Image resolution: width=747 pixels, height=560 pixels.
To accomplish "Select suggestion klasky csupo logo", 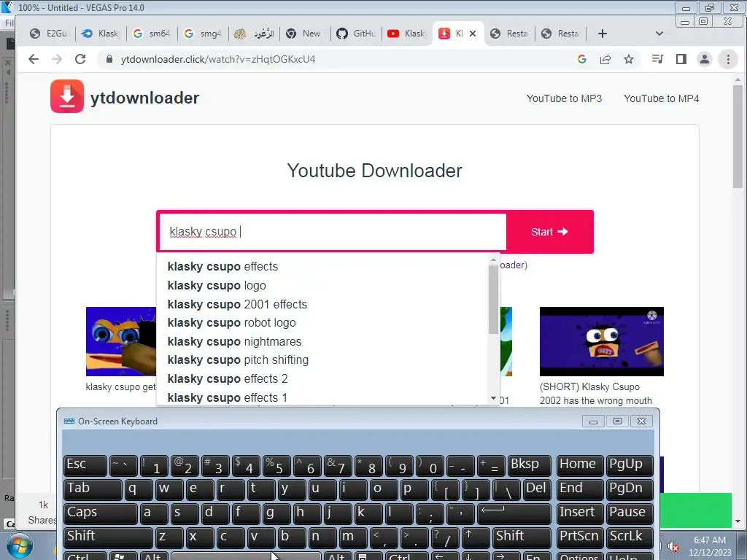I will click(x=322, y=285).
